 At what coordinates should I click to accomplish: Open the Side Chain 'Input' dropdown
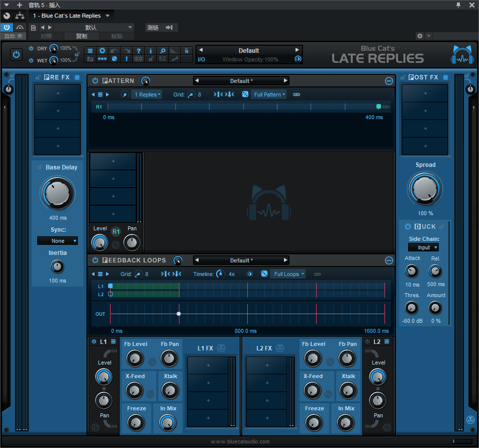point(424,247)
